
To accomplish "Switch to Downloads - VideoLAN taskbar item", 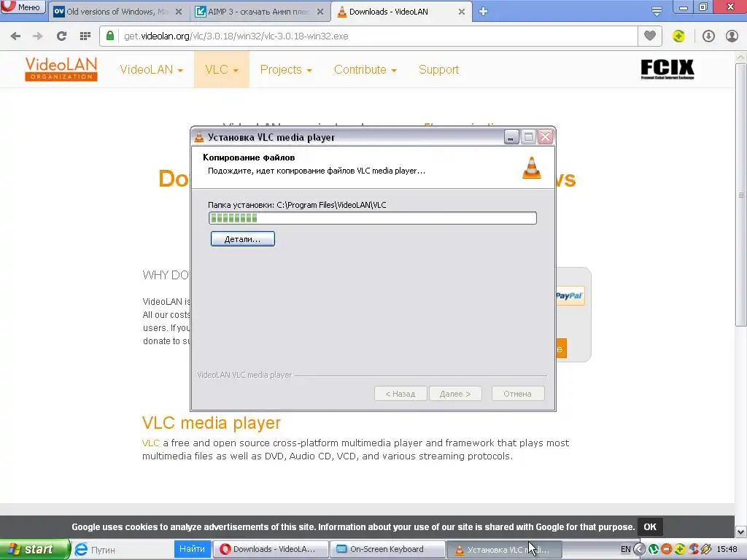I will [271, 549].
